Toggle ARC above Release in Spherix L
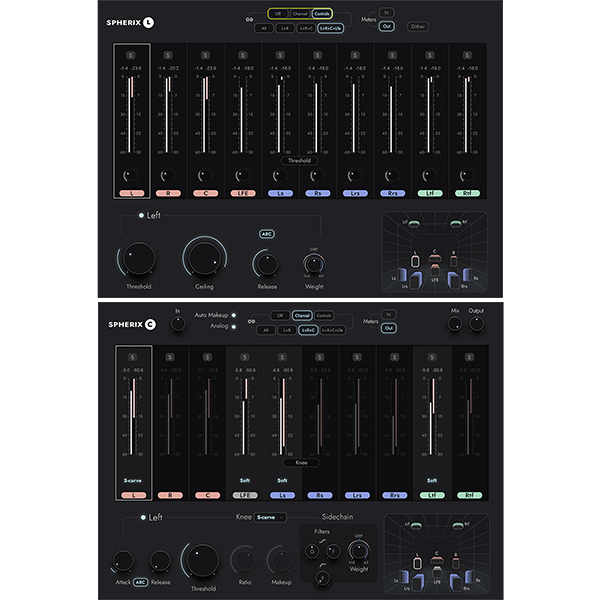 pos(267,234)
